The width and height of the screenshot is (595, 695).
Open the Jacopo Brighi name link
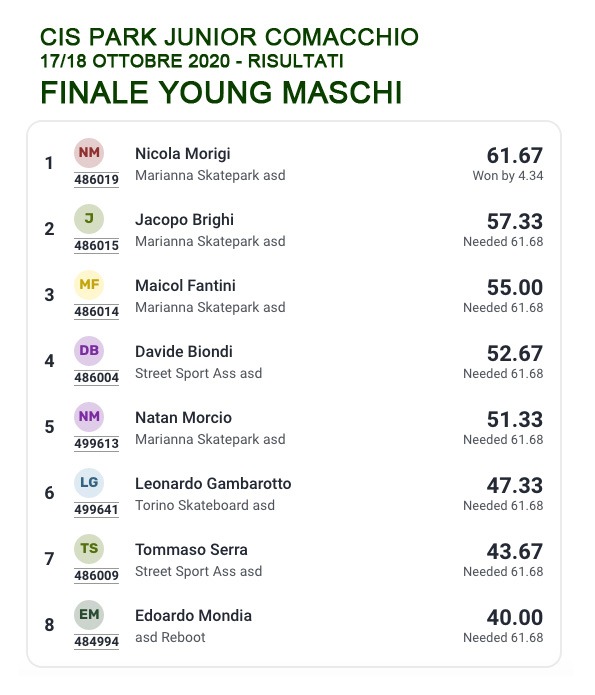click(184, 220)
